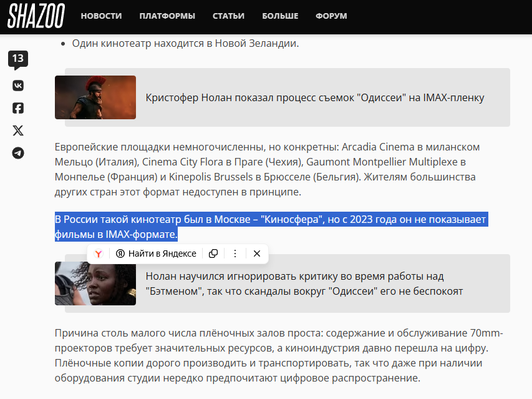
Task: Open the Nolan 'Одиссеи' IMAX filming article link
Action: pos(315,97)
